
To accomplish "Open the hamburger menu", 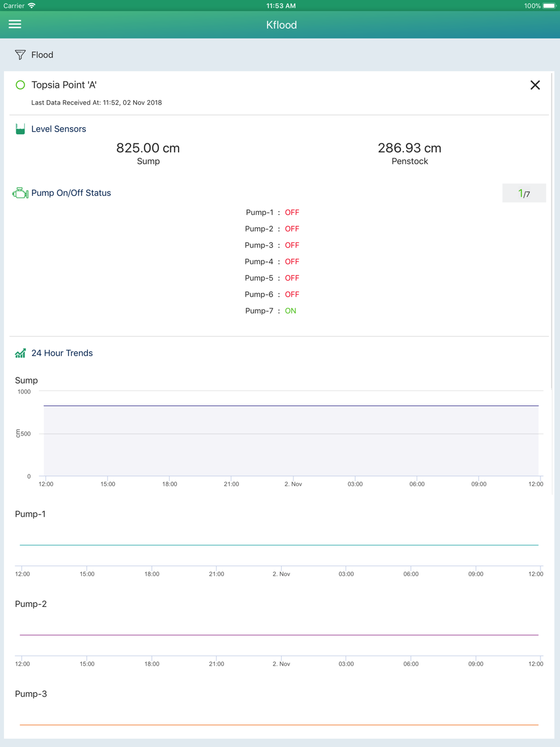I will pos(15,24).
